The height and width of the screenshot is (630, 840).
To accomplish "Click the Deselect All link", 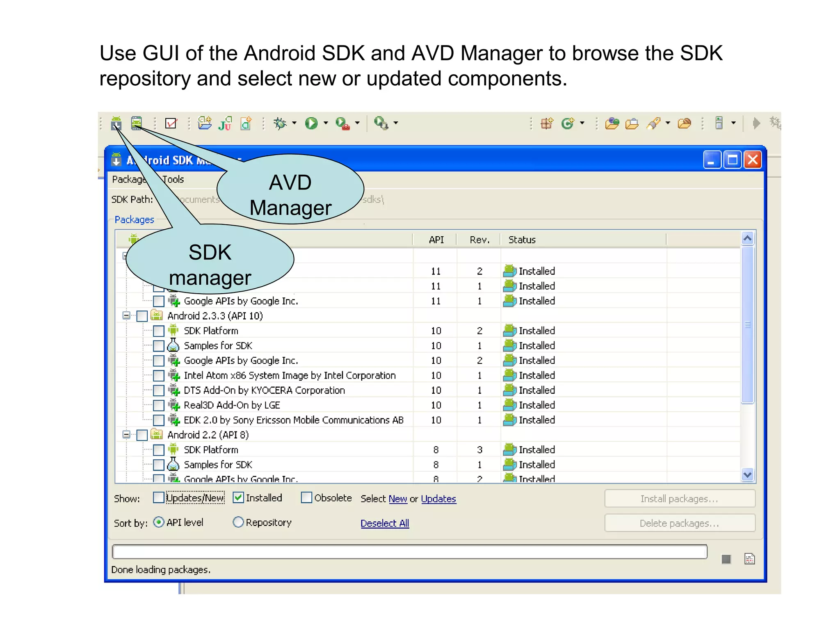I will 385,523.
